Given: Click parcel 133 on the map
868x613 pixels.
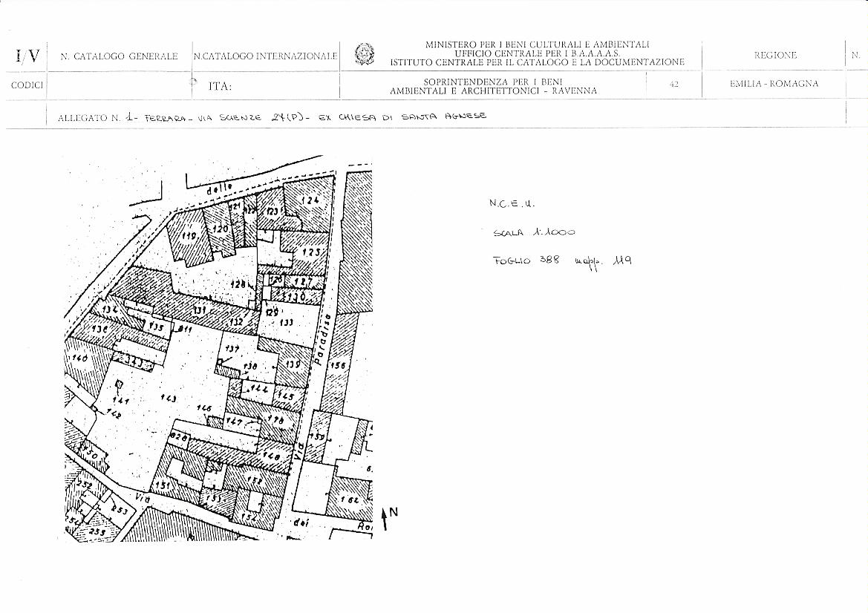Looking at the screenshot, I should coord(286,323).
